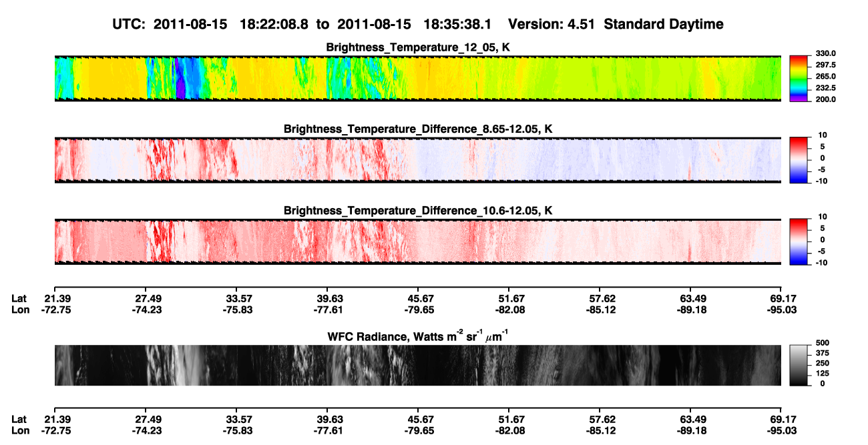The image size is (868, 445).
Task: Click the '297.5' colorbar label
Action: click(x=826, y=65)
